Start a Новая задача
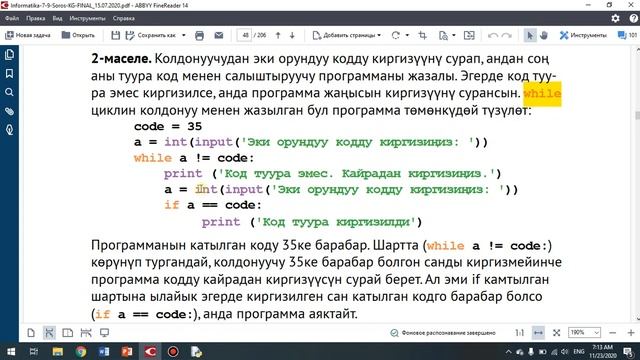The image size is (640, 360). pyautogui.click(x=28, y=36)
